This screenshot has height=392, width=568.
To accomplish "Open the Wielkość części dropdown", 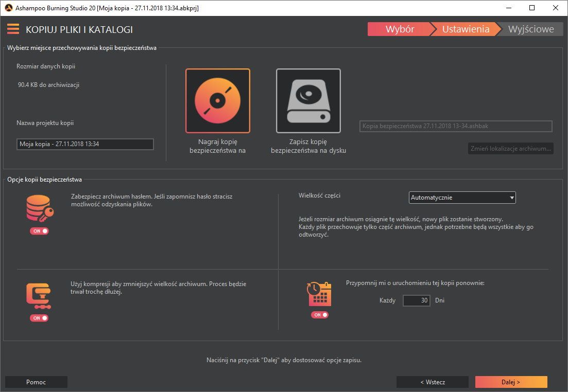I will coord(462,198).
